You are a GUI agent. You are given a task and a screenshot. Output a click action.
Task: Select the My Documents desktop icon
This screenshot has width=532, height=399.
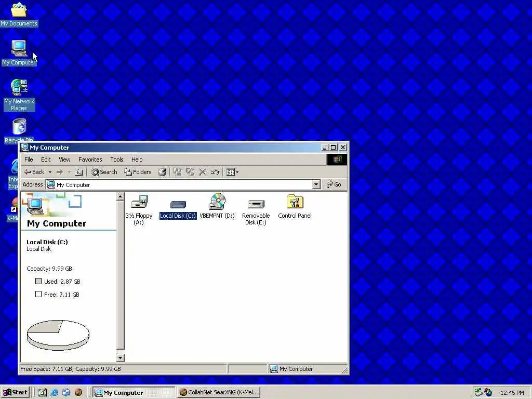point(19,14)
